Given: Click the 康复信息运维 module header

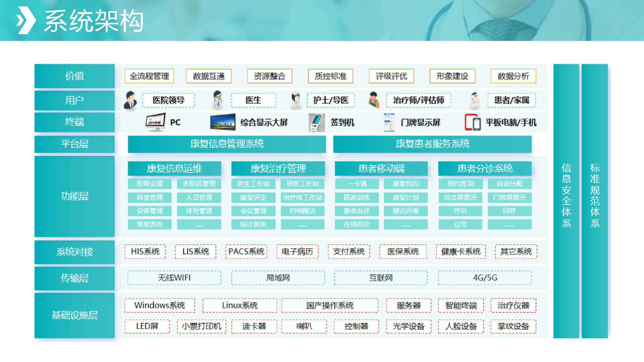Looking at the screenshot, I should coord(174,168).
